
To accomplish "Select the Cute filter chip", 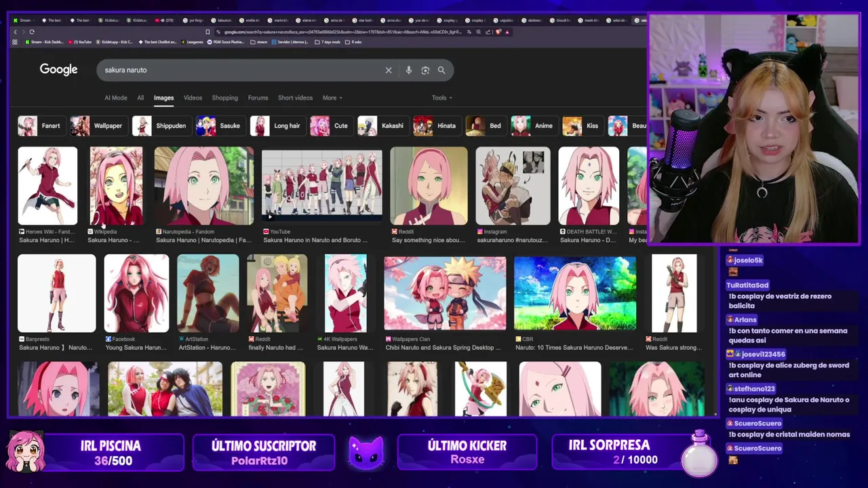I will (x=331, y=125).
